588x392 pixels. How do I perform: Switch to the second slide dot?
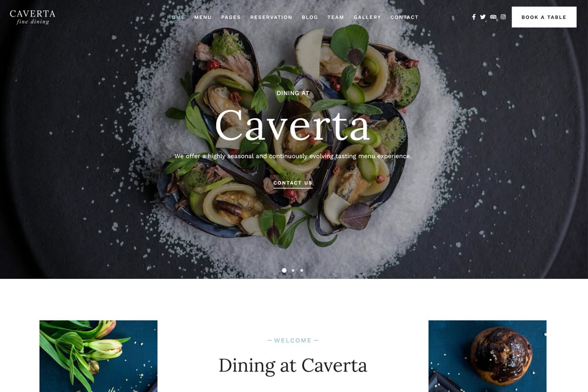293,270
